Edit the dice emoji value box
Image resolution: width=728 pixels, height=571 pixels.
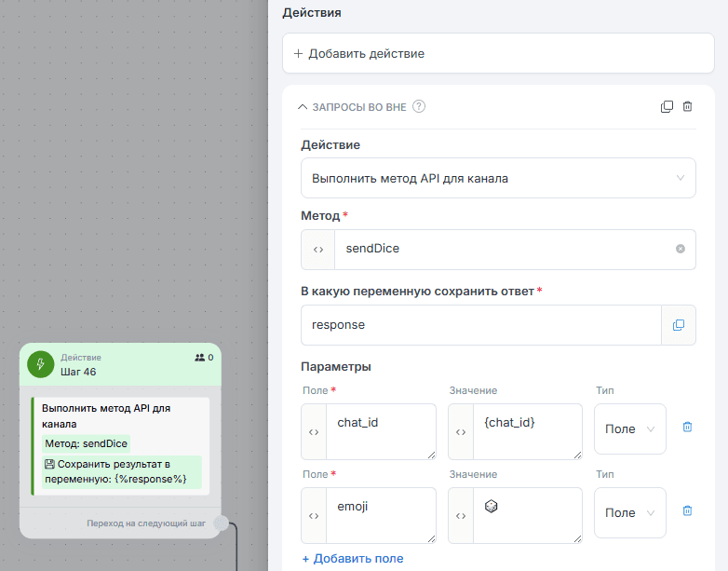point(528,515)
